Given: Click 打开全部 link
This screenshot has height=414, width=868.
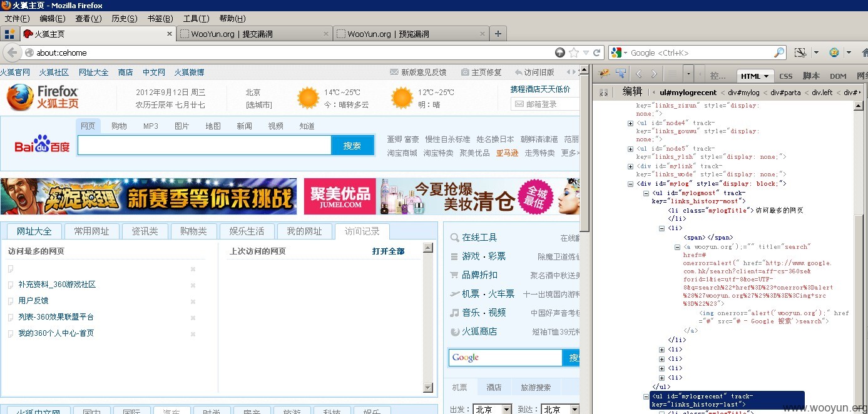Looking at the screenshot, I should click(x=388, y=251).
